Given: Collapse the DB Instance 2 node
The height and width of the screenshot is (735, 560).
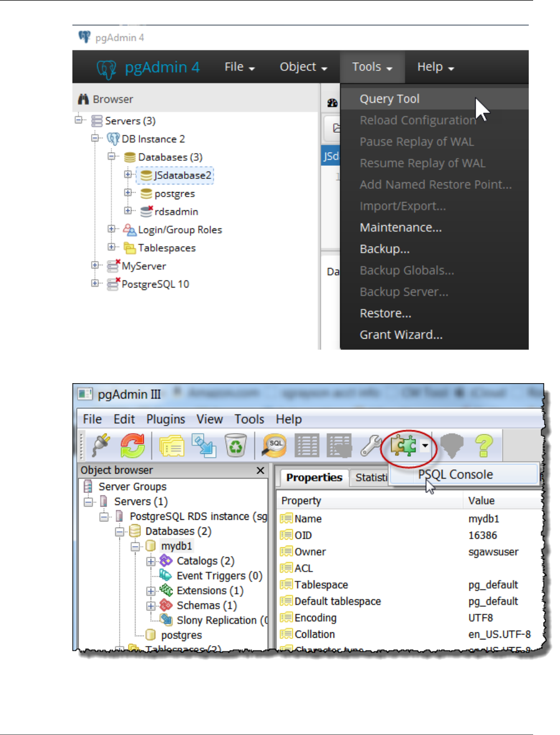Looking at the screenshot, I should 95,138.
